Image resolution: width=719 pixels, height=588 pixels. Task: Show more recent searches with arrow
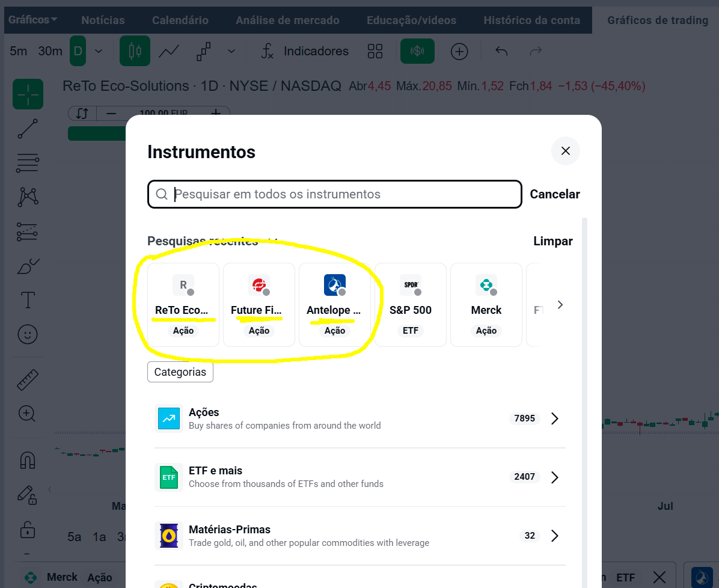(x=560, y=305)
